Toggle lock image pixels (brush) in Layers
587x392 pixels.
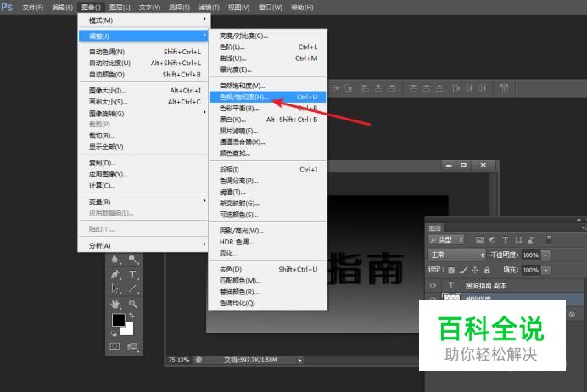[463, 270]
